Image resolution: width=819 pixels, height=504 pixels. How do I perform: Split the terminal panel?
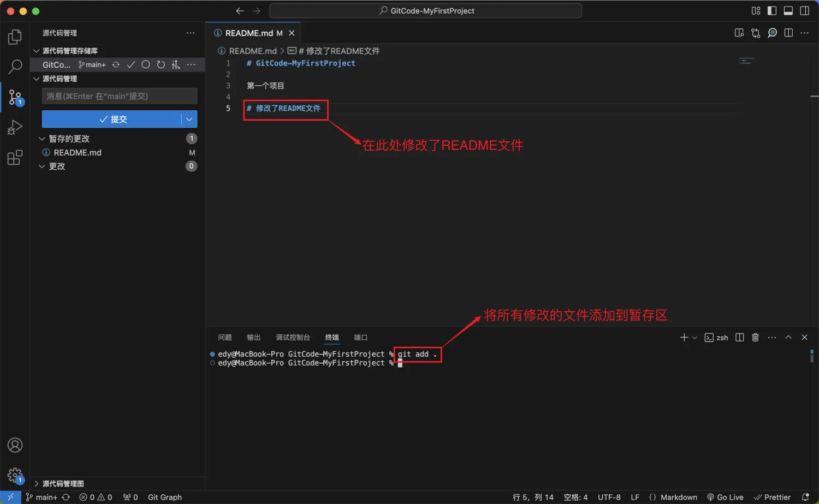point(739,337)
